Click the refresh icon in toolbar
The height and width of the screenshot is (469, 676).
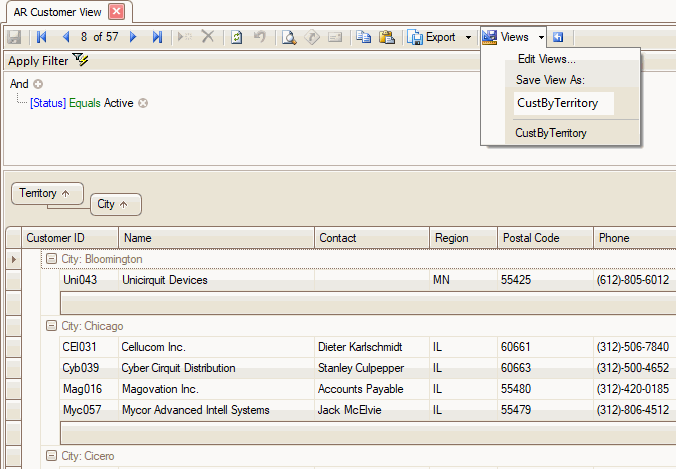pyautogui.click(x=237, y=37)
